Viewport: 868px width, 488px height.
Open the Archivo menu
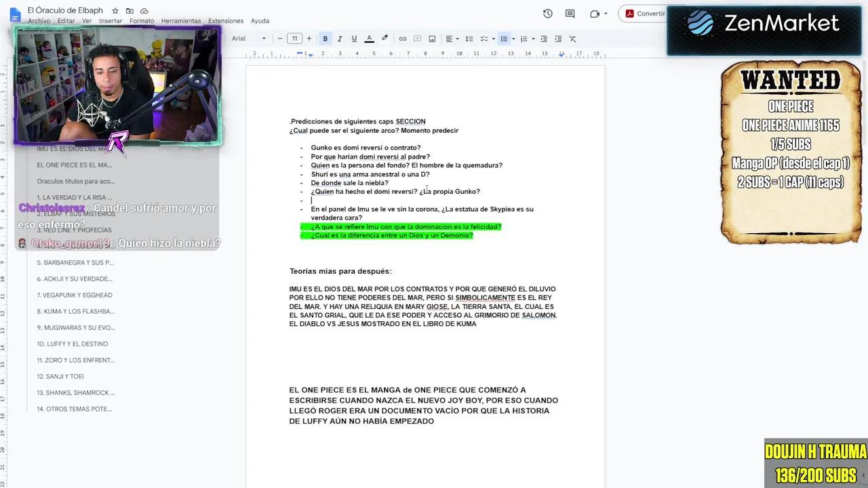click(39, 21)
